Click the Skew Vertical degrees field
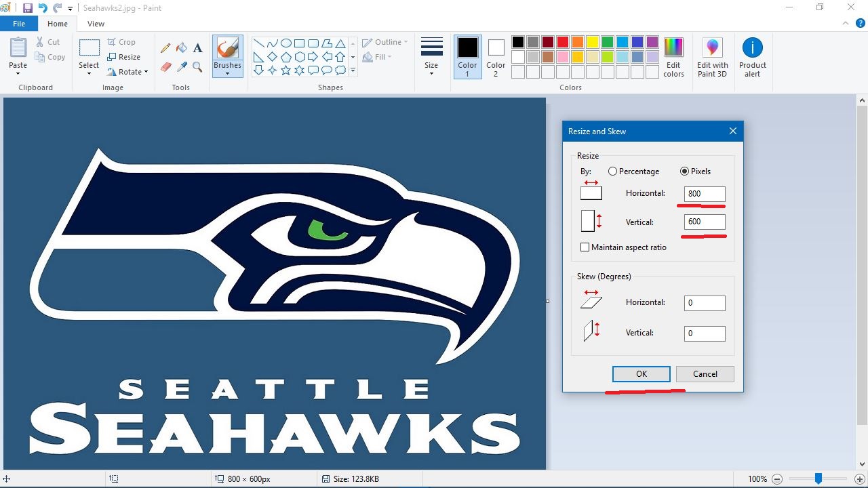The height and width of the screenshot is (488, 868). pos(705,333)
